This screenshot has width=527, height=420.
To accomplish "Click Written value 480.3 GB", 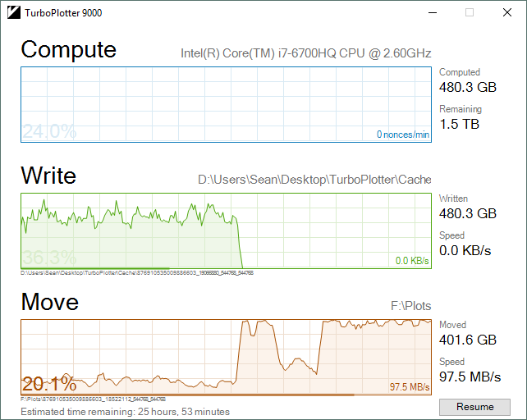I will pyautogui.click(x=468, y=214).
